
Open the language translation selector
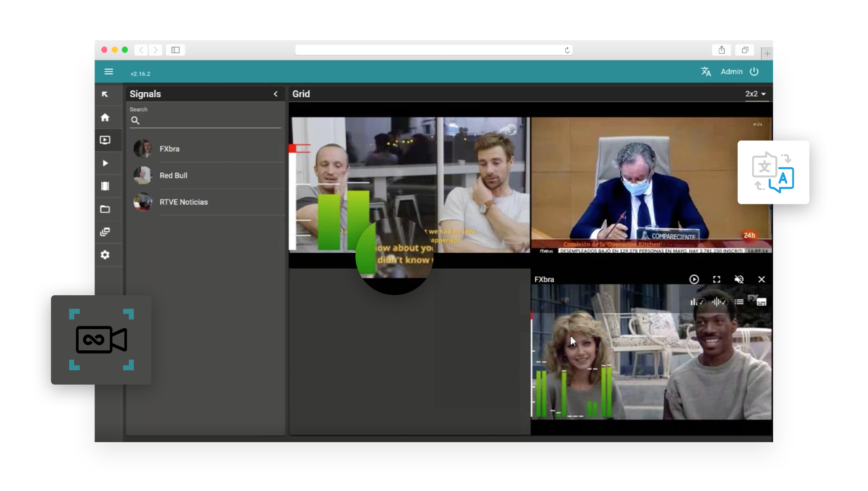(x=706, y=71)
